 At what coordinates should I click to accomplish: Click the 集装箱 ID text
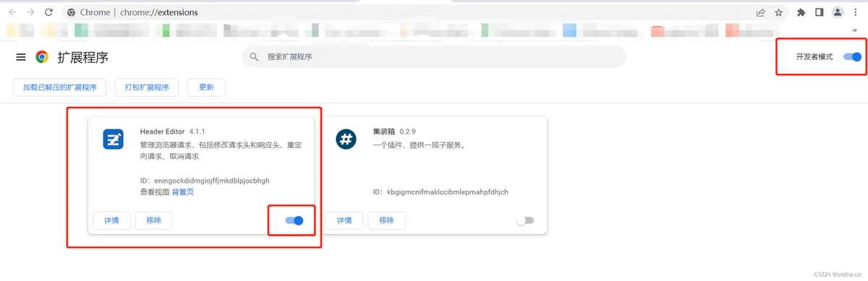pos(441,192)
